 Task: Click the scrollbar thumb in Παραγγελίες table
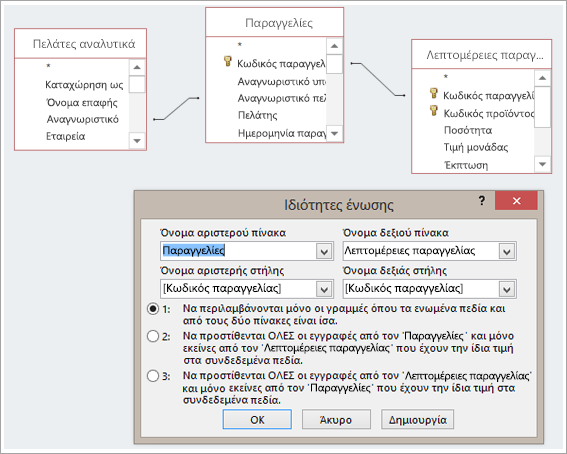(334, 64)
